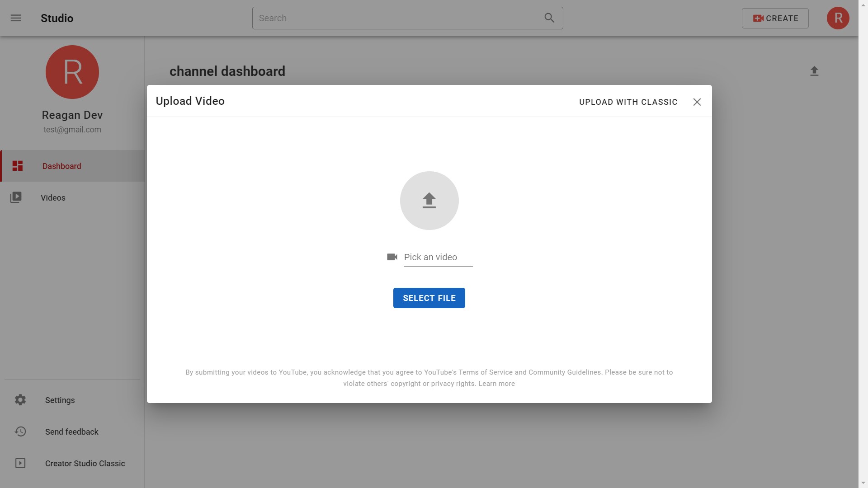Open the Videos sidebar item
Viewport: 868px width, 488px height.
(53, 198)
